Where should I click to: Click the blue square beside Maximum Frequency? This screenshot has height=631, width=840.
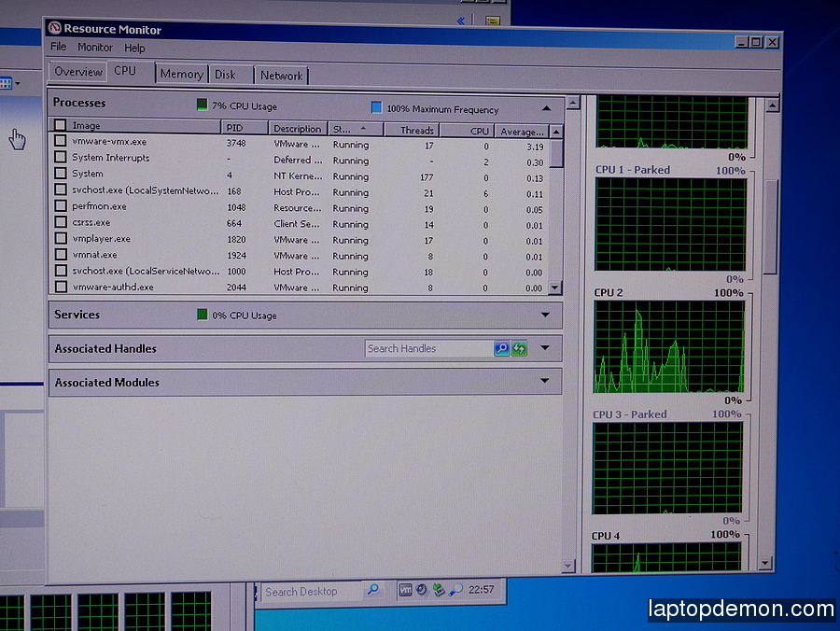[x=377, y=107]
